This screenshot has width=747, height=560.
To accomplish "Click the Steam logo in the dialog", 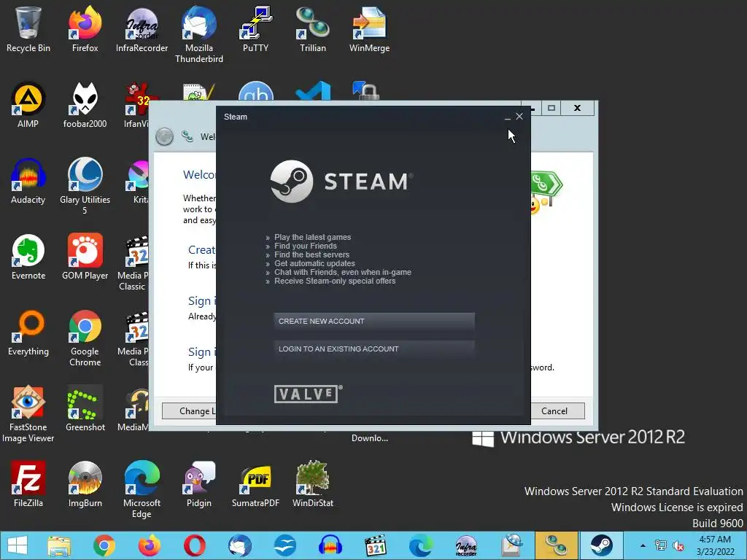I will tap(341, 182).
